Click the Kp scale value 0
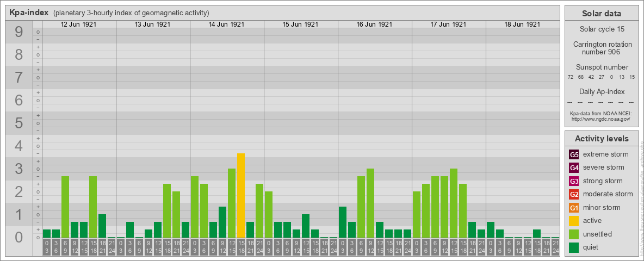Screen dimensions: 644x261 (19, 237)
